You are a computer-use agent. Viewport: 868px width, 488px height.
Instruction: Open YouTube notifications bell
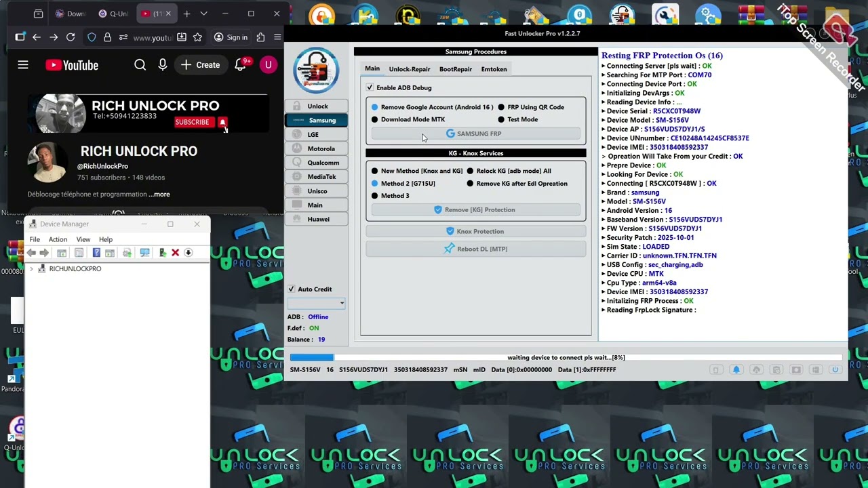tap(240, 65)
